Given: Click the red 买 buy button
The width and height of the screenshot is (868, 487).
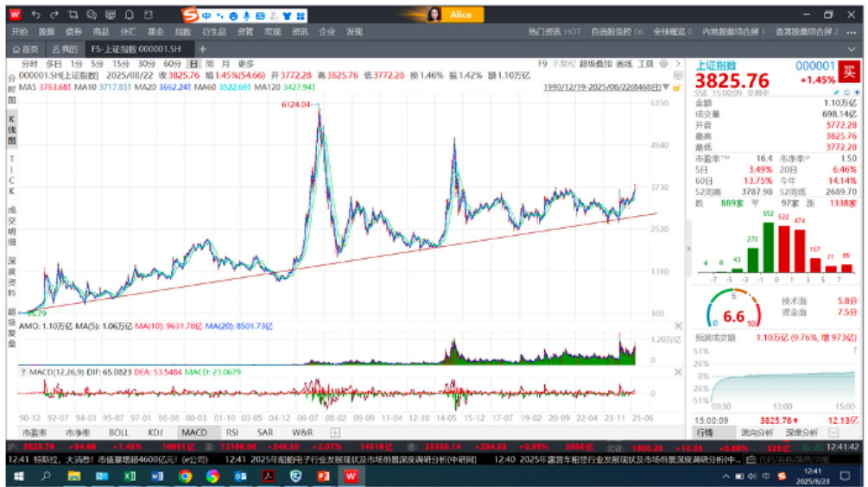Looking at the screenshot, I should point(850,71).
